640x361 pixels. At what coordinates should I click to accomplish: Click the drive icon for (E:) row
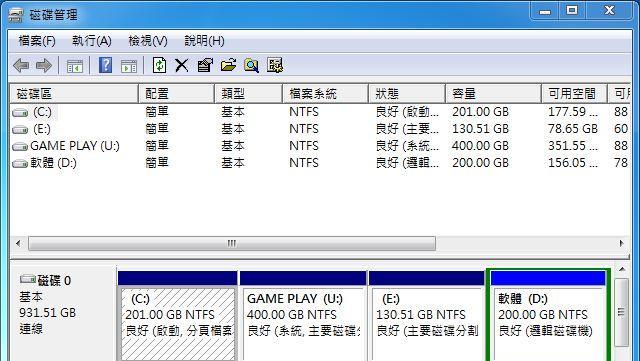(x=20, y=129)
